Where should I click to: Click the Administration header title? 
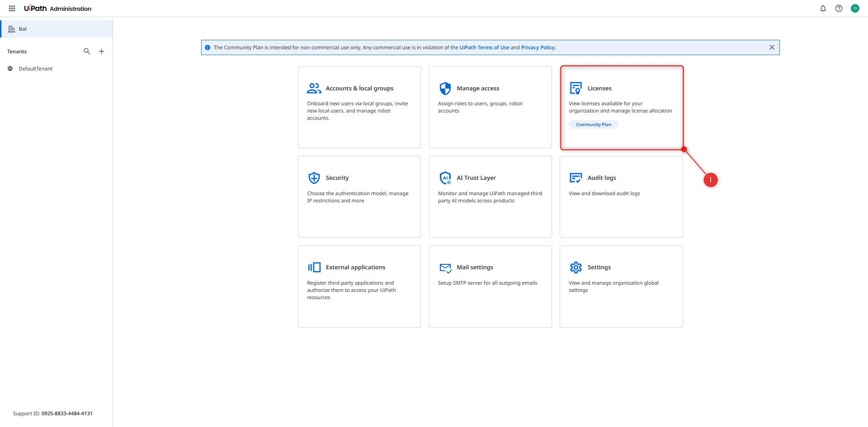(71, 9)
